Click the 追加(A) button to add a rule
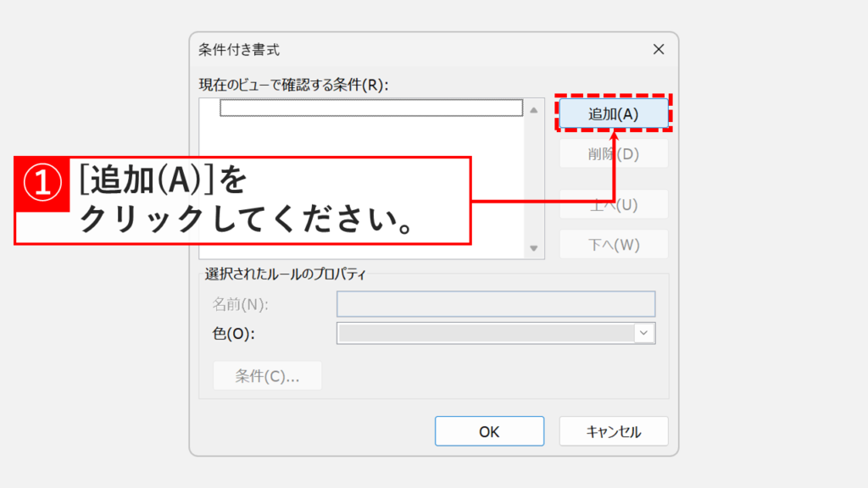Image resolution: width=868 pixels, height=488 pixels. click(614, 114)
